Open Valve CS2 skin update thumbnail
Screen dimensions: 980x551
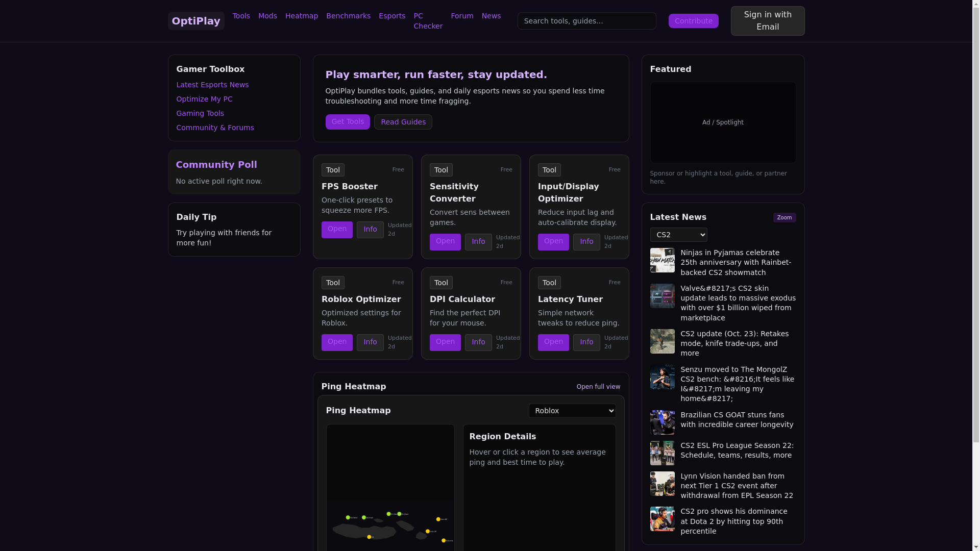662,296
